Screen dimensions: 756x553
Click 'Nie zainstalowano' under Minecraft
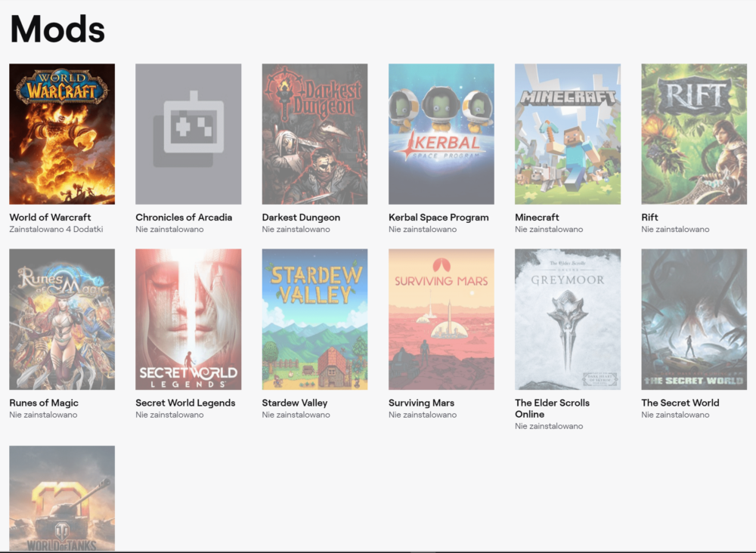[549, 230]
